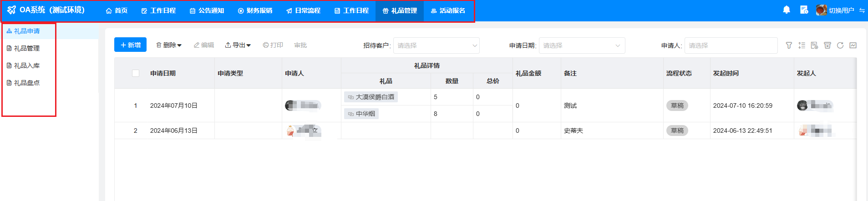Click the switch-user arrows icon
The image size is (868, 201).
[x=862, y=10]
